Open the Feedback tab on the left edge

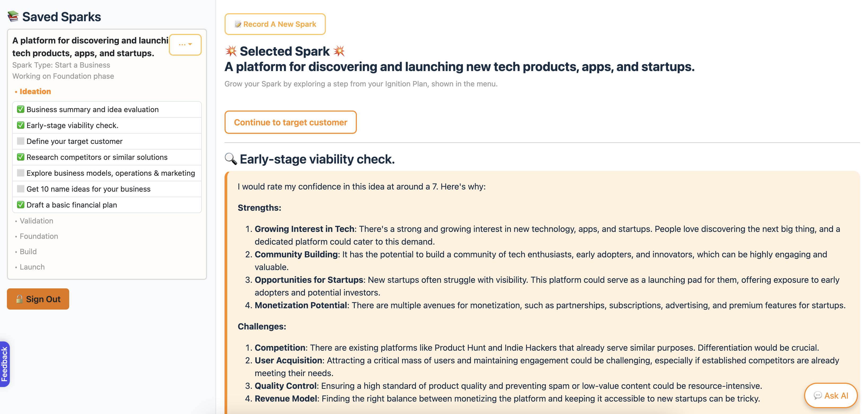point(5,364)
